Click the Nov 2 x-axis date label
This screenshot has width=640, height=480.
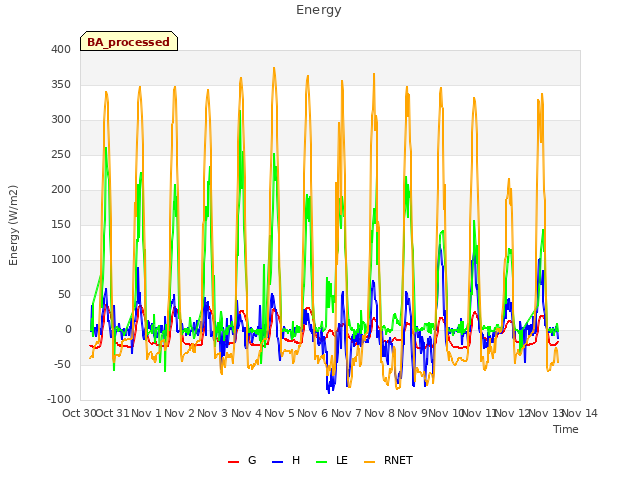point(180,413)
